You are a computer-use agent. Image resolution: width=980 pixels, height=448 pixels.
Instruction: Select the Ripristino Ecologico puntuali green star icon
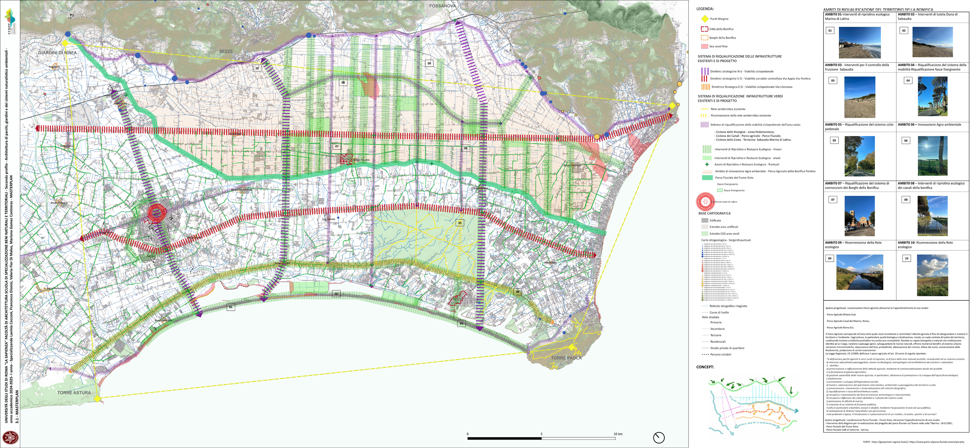coord(707,164)
